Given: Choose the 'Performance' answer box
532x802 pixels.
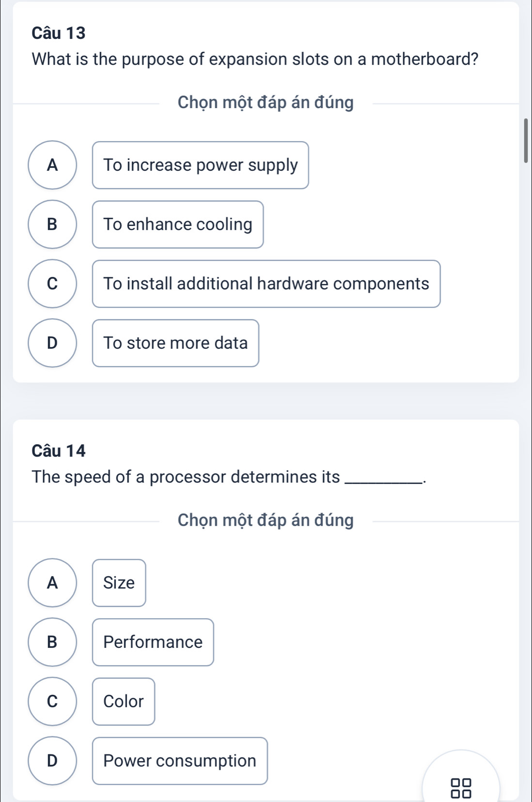Looking at the screenshot, I should pyautogui.click(x=153, y=642).
